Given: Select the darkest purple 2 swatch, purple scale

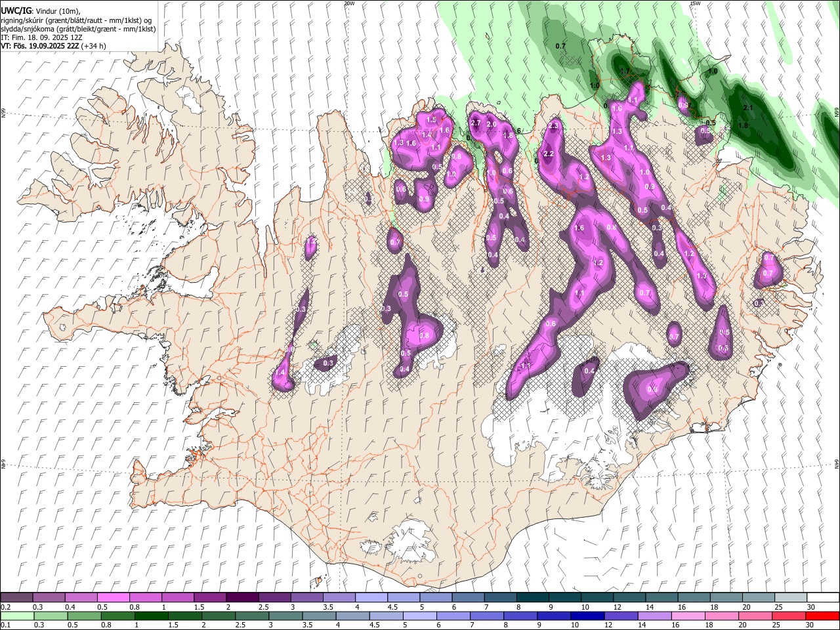Looking at the screenshot, I should tap(242, 598).
